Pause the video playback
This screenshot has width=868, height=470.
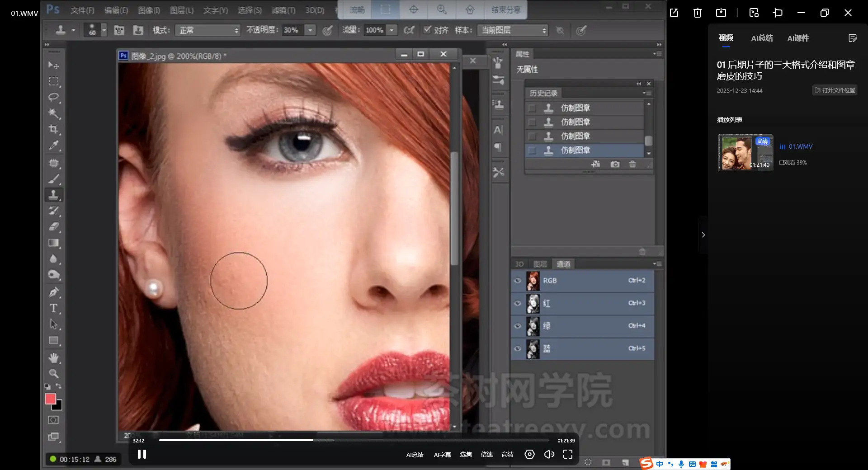click(x=142, y=454)
